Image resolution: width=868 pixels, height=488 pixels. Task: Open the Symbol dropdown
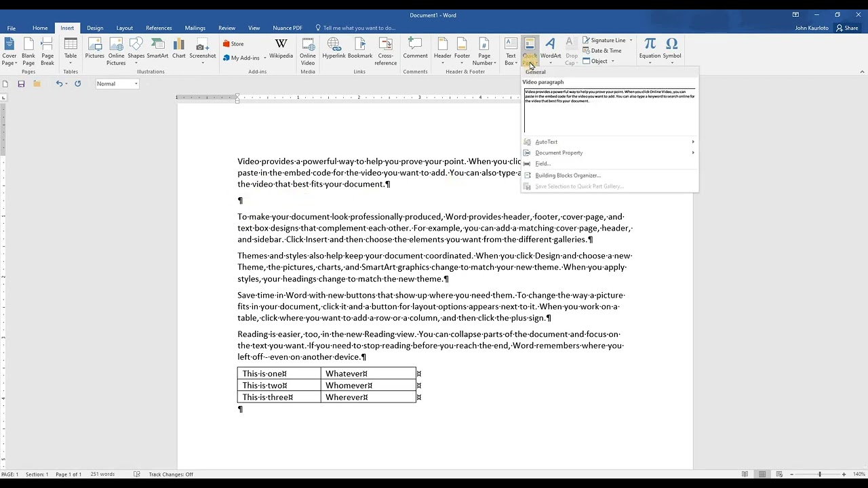pos(672,52)
